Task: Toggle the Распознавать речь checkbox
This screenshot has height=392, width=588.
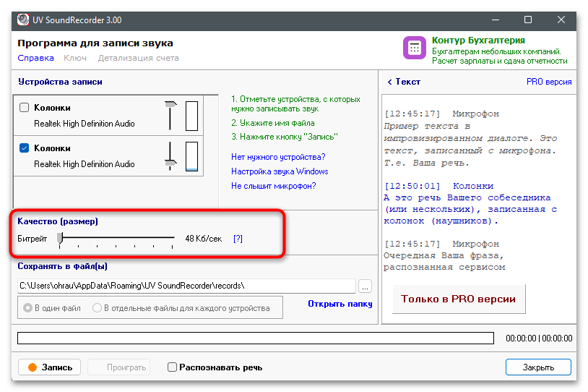Action: (172, 367)
